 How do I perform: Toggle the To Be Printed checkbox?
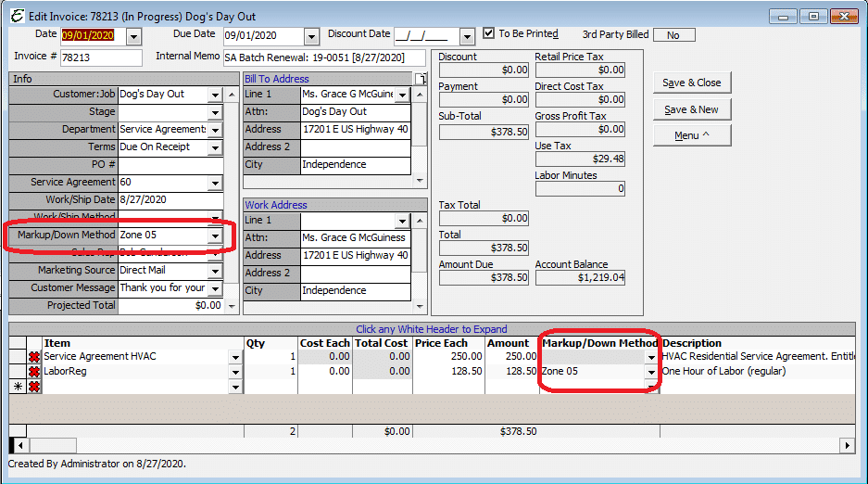coord(488,33)
